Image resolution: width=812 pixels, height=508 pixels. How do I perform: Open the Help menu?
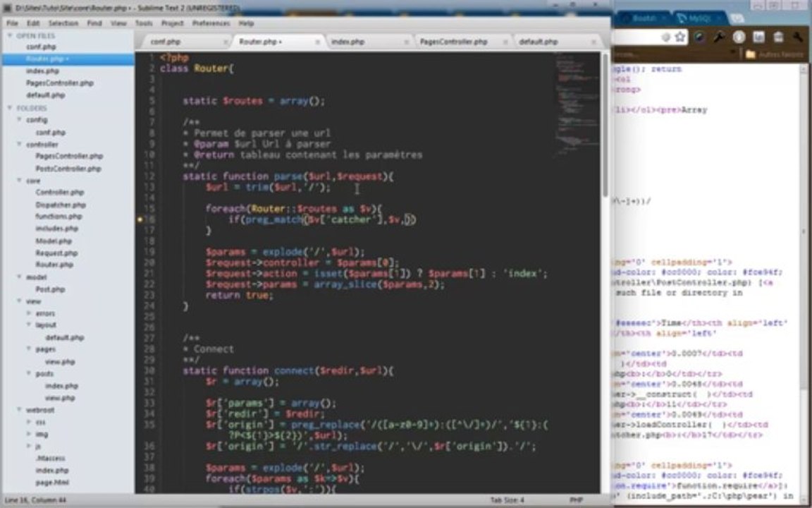point(246,23)
